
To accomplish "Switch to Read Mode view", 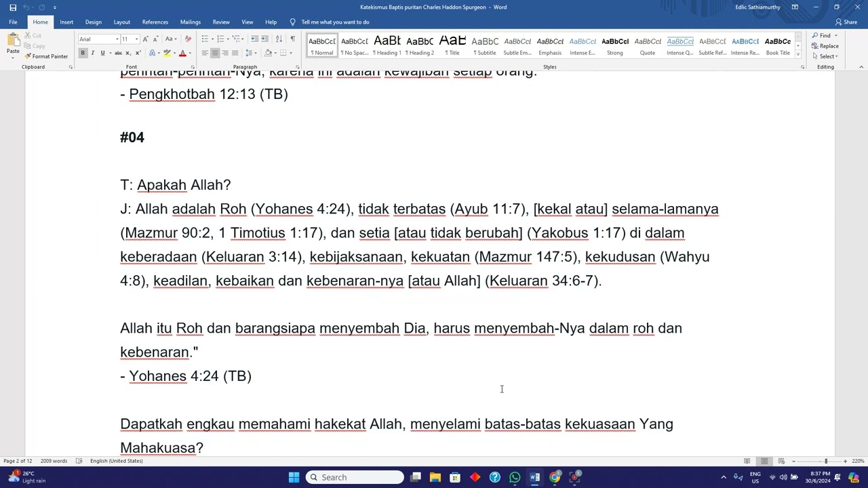I will (747, 461).
